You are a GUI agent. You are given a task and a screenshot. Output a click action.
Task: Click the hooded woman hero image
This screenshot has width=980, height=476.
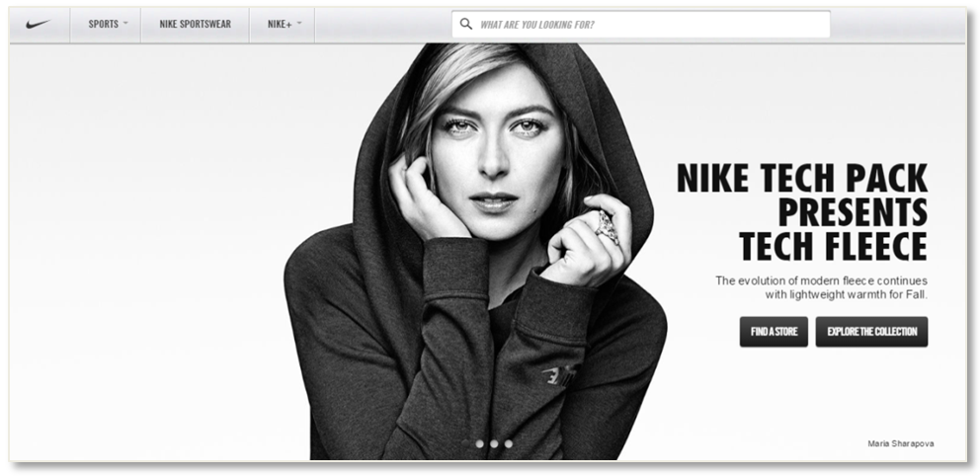coord(475,251)
